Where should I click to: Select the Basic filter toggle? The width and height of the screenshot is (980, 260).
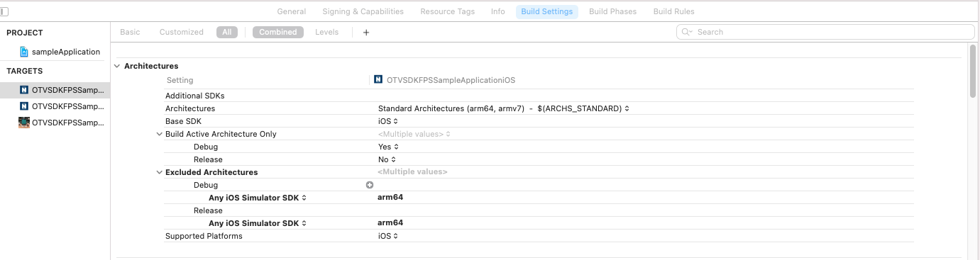click(x=130, y=32)
